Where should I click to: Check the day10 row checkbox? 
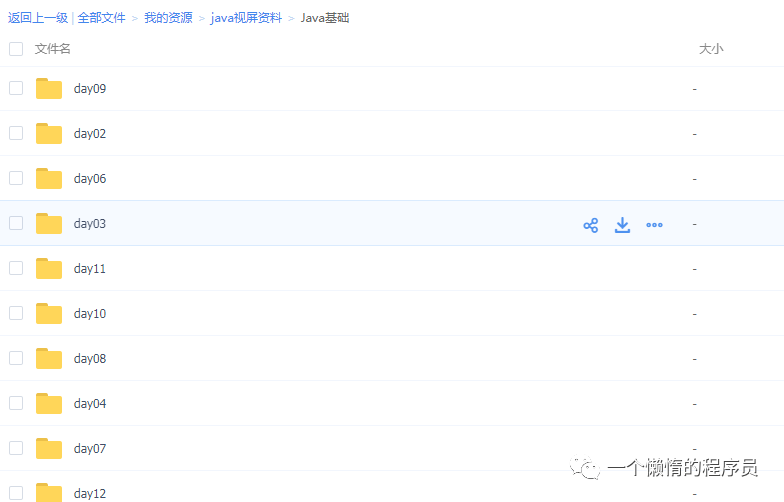click(x=16, y=313)
